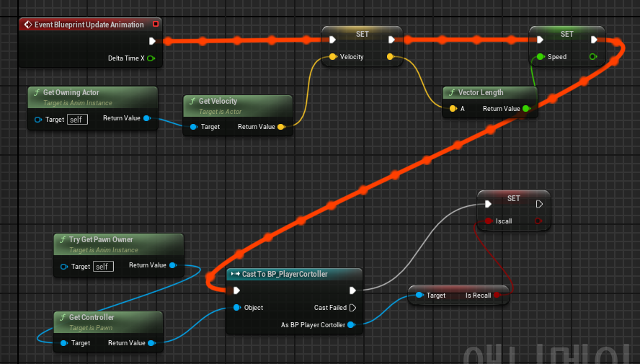Click Try Get Pawn Owner Return Value pin
The image size is (640, 364).
tap(173, 265)
